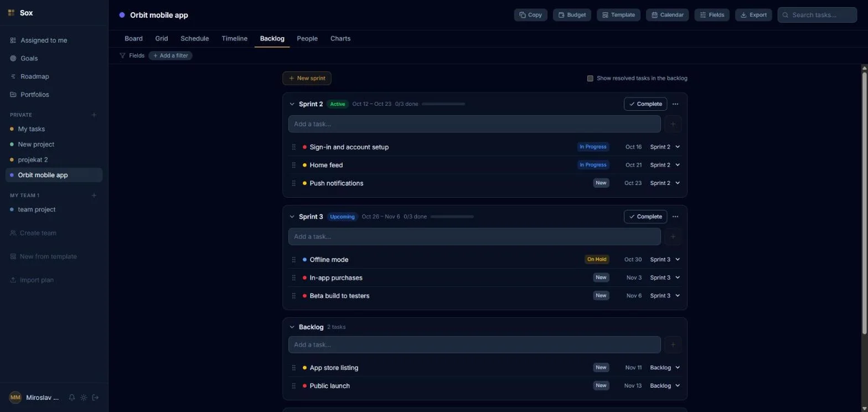This screenshot has width=868, height=412.
Task: Click the notifications bell icon
Action: point(71,398)
